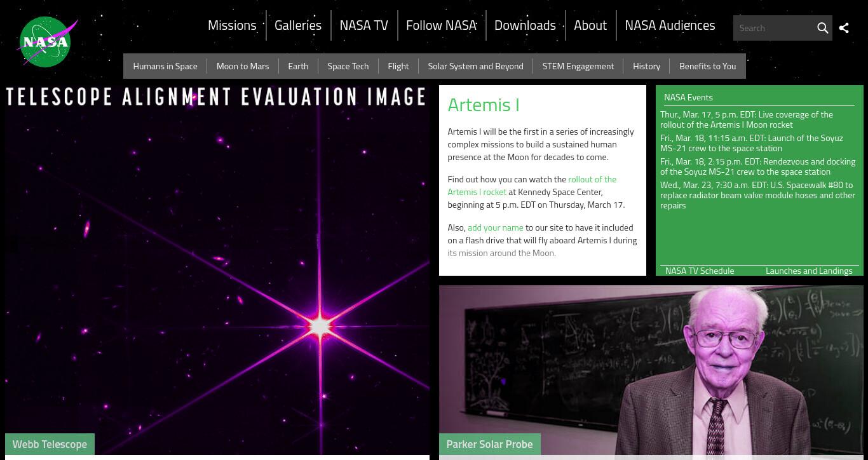Open the telescope alignment evaluation image

click(x=217, y=270)
